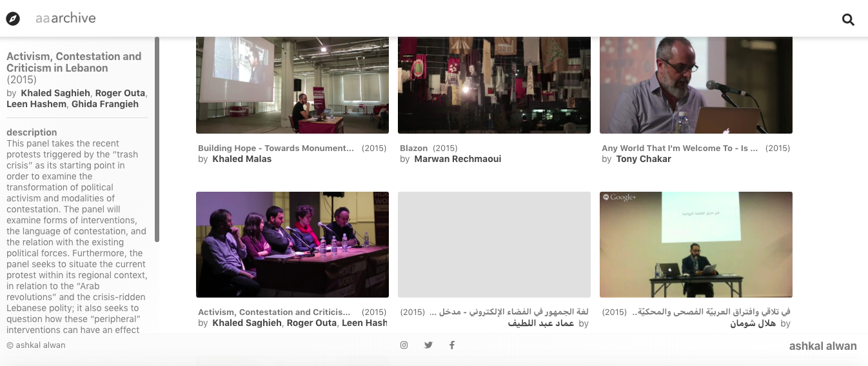Visit ashkal alwan link in footer right
This screenshot has height=366, width=868.
823,346
